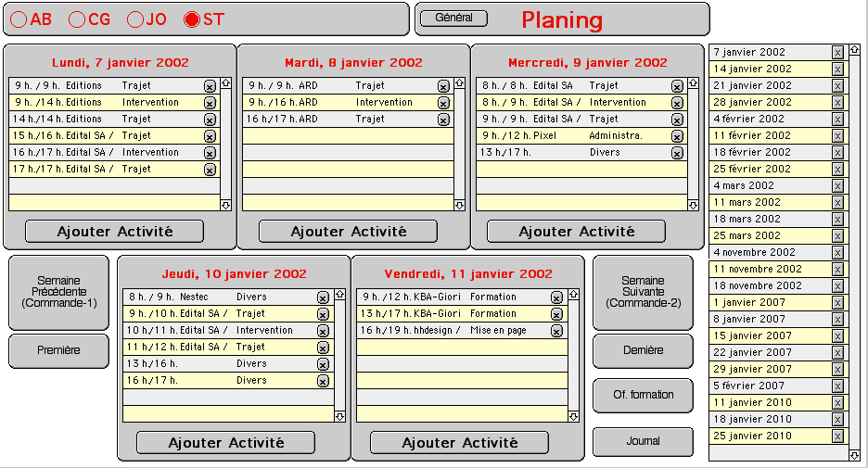Select the ST radio button
The image size is (868, 468).
click(x=192, y=19)
